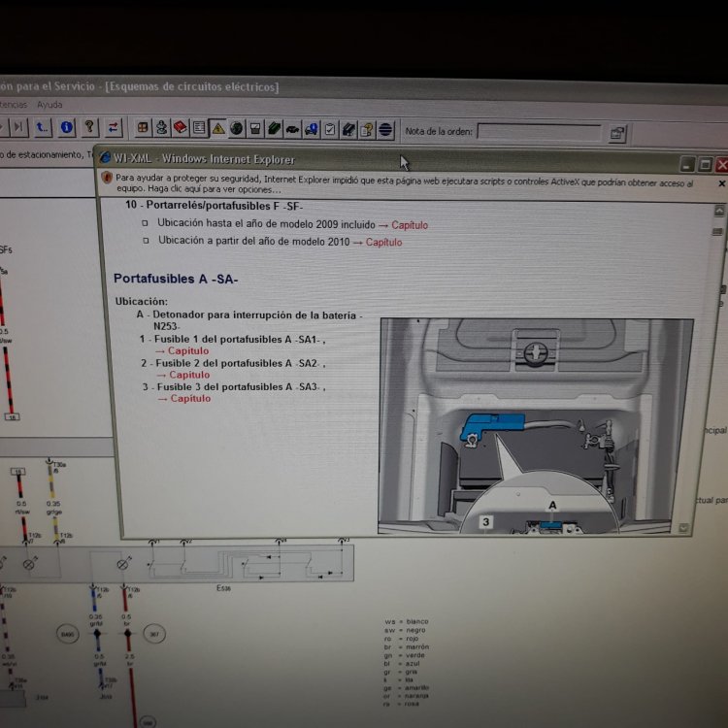
Task: Click the Portafusibles A -SA- heading
Action: tap(176, 279)
